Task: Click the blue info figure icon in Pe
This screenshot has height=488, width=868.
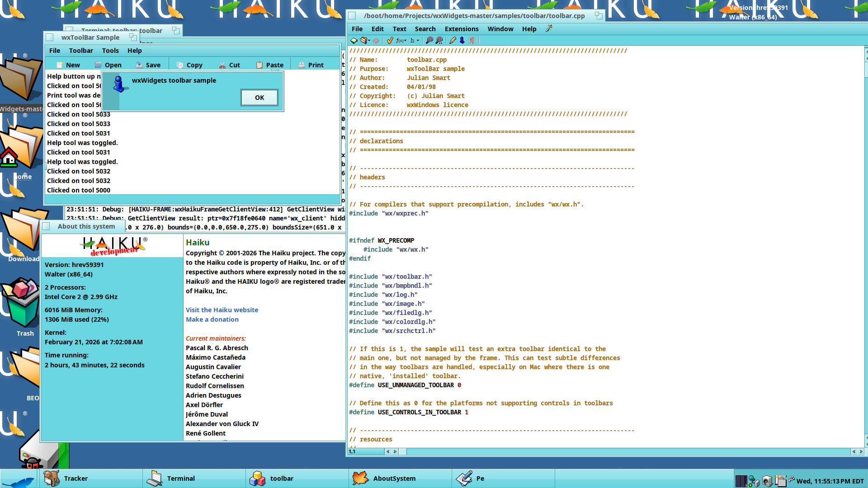Action: (462, 40)
